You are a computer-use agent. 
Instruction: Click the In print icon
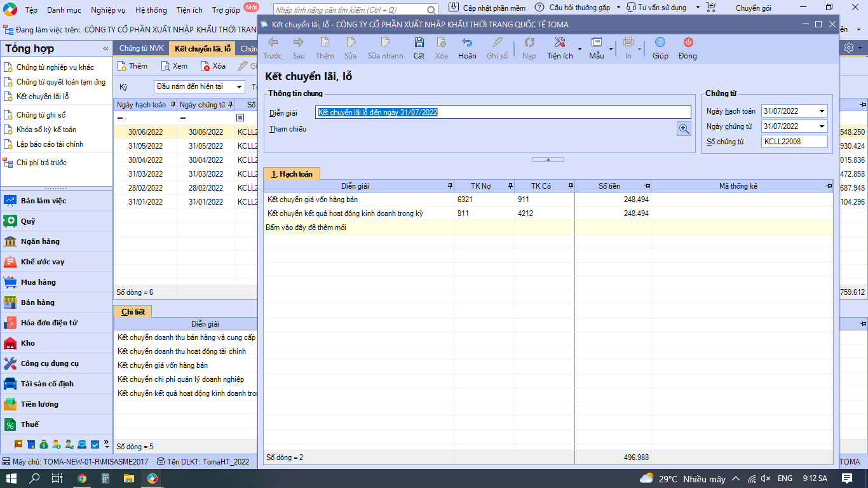point(628,43)
